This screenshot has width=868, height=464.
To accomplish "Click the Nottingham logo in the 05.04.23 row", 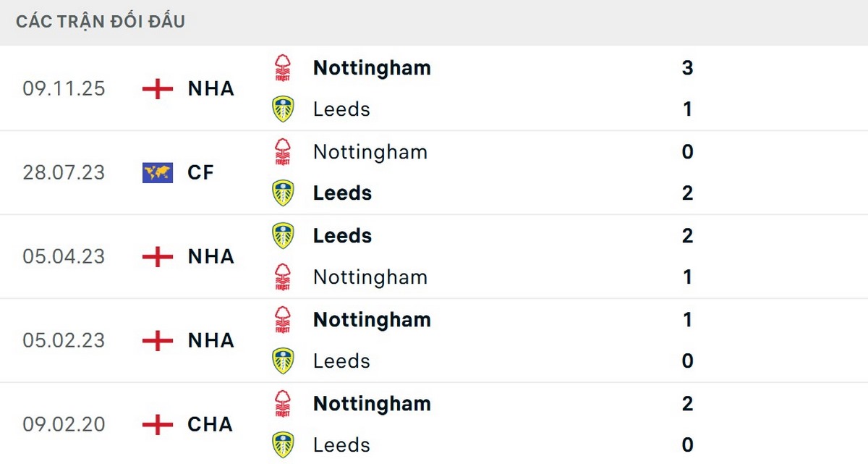I will coord(283,277).
